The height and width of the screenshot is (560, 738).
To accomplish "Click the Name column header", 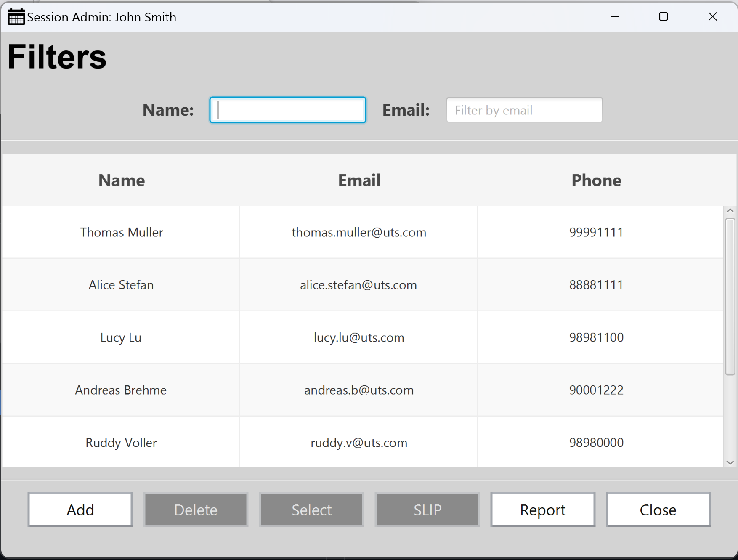I will 121,180.
